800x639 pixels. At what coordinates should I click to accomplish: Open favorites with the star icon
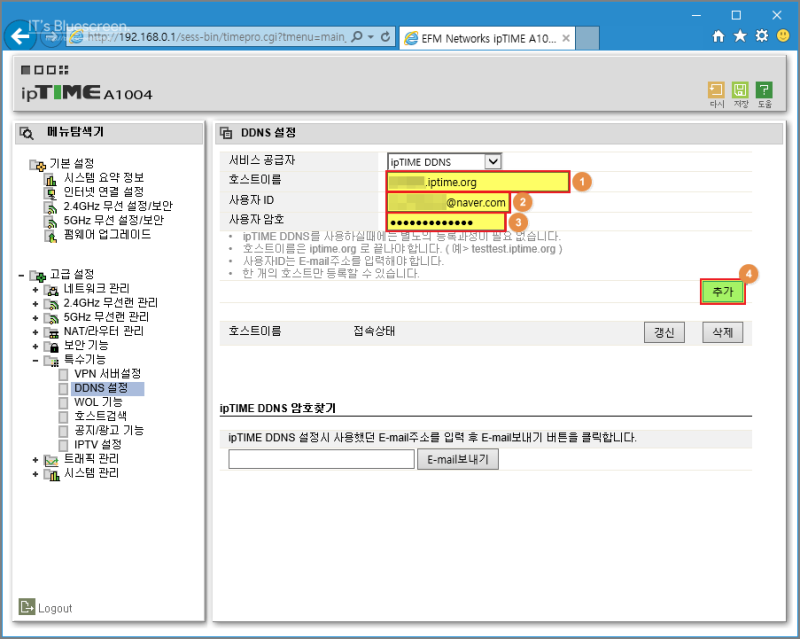click(x=740, y=36)
